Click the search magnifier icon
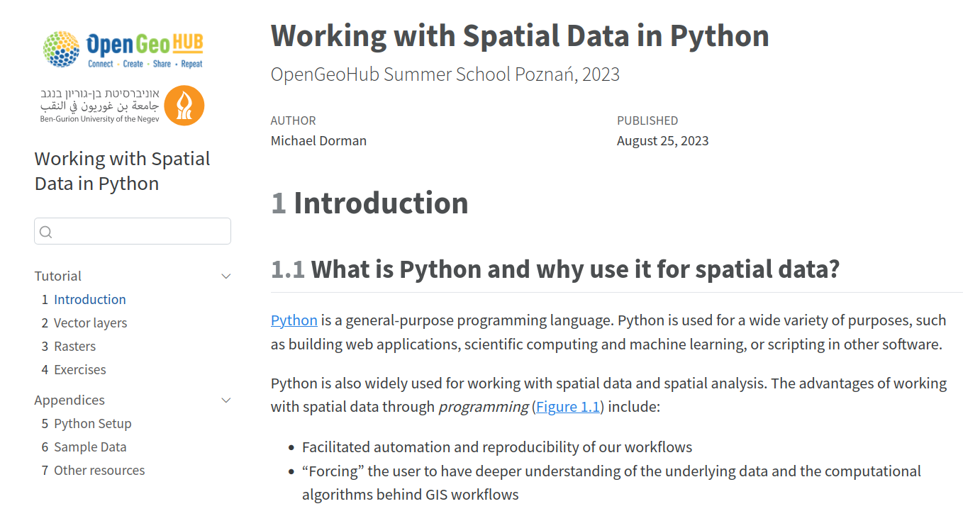Screen dimensions: 980x516 pos(46,232)
